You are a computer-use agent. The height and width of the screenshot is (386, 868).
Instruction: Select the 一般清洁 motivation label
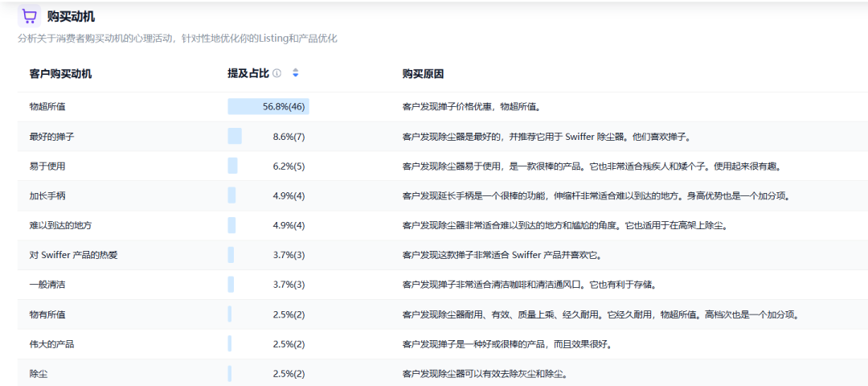(47, 285)
